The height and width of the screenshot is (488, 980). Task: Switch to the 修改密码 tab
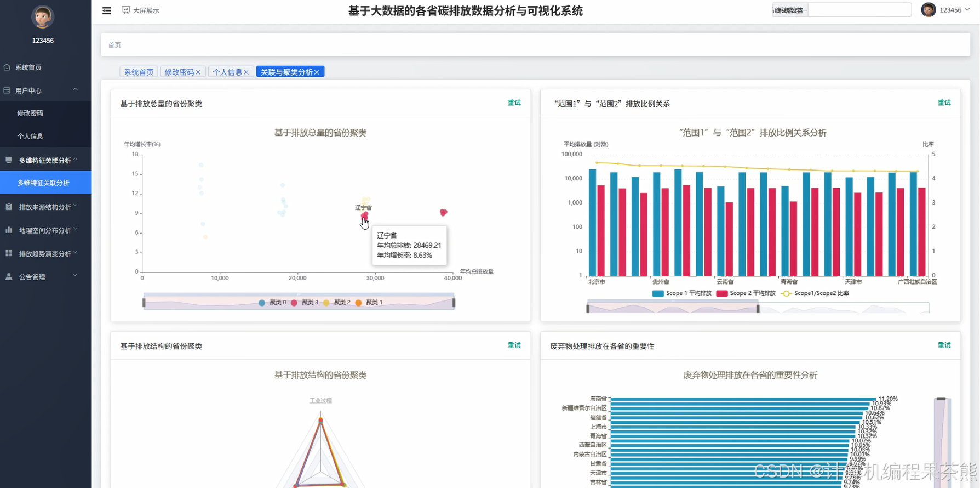click(180, 72)
